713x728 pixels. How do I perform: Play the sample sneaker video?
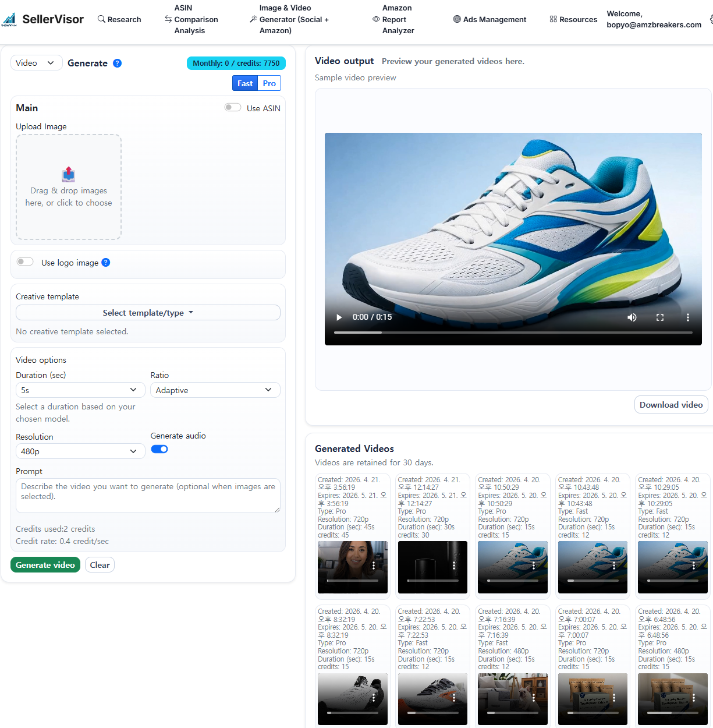click(339, 317)
